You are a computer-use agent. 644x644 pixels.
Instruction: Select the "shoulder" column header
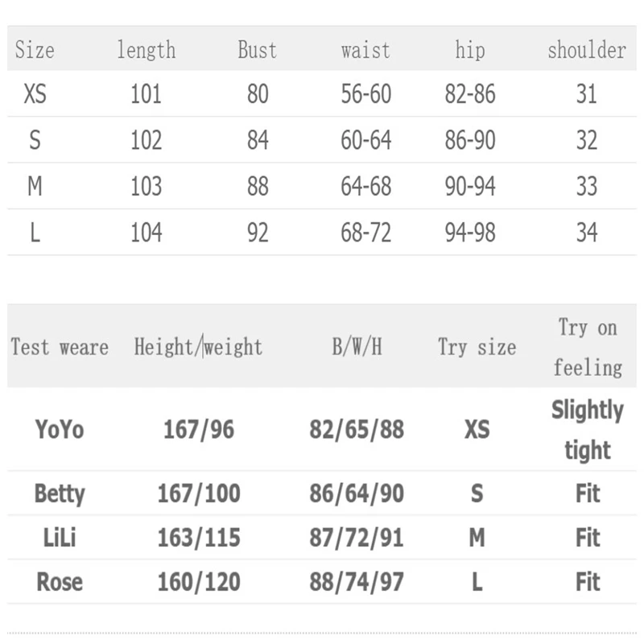(586, 50)
